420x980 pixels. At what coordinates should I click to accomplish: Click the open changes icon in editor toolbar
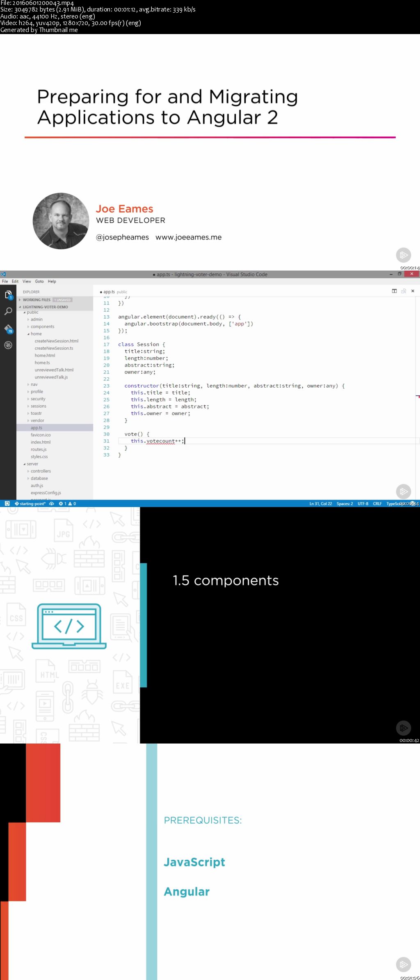(404, 291)
